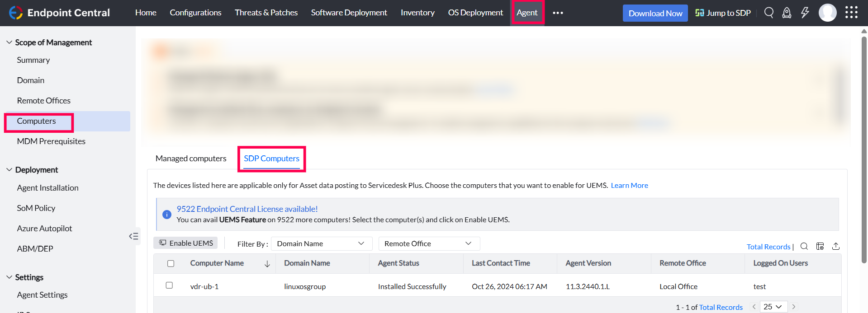Viewport: 868px width, 313px height.
Task: Click the lightning bolt quick actions icon
Action: point(805,13)
